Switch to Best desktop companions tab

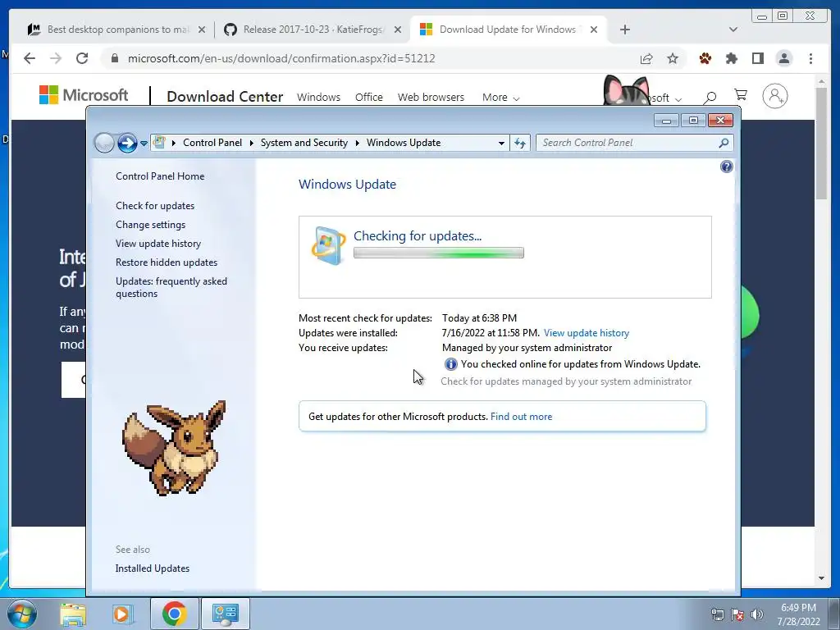coord(118,30)
